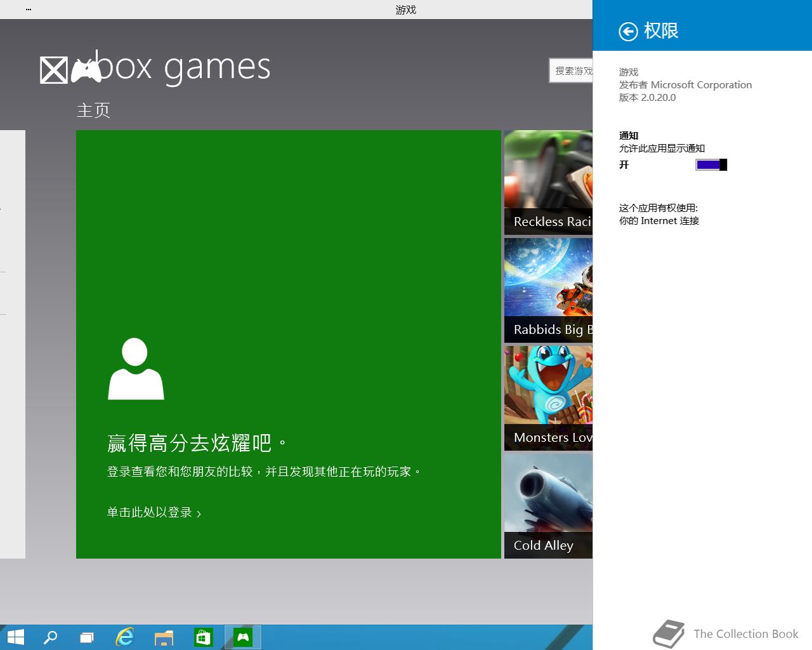Open File Explorer from the taskbar
This screenshot has height=650, width=812.
[x=164, y=637]
